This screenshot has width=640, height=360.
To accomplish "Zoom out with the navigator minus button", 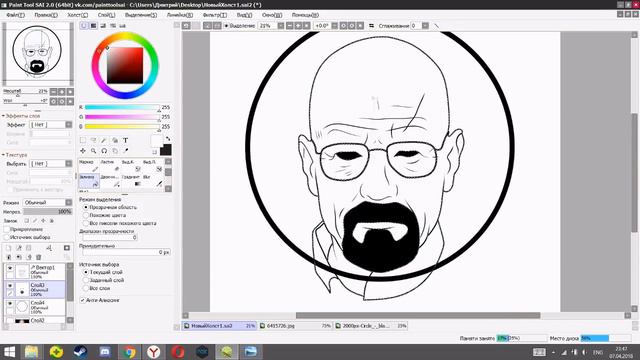I will click(x=53, y=91).
